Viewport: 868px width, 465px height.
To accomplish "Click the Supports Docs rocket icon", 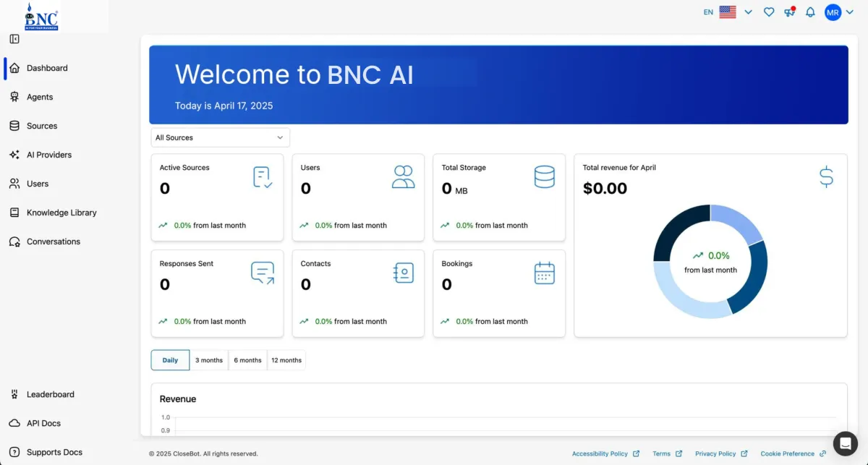I will pos(14,452).
